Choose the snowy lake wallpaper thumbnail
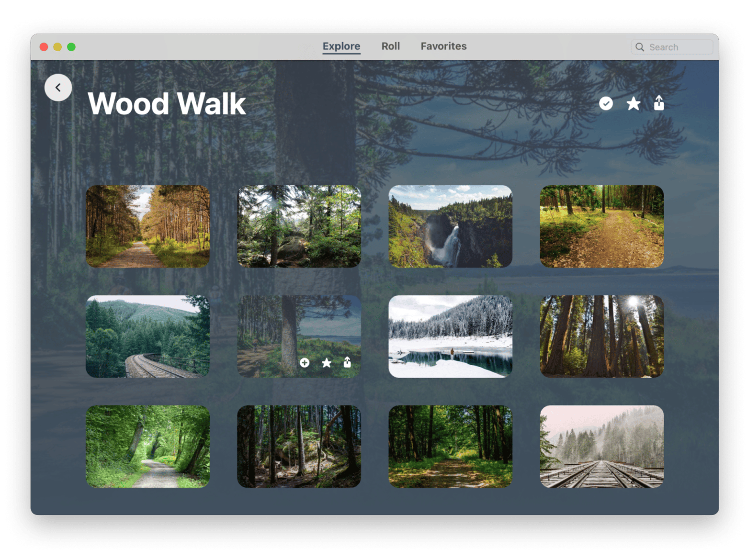The image size is (747, 560). pos(450,336)
